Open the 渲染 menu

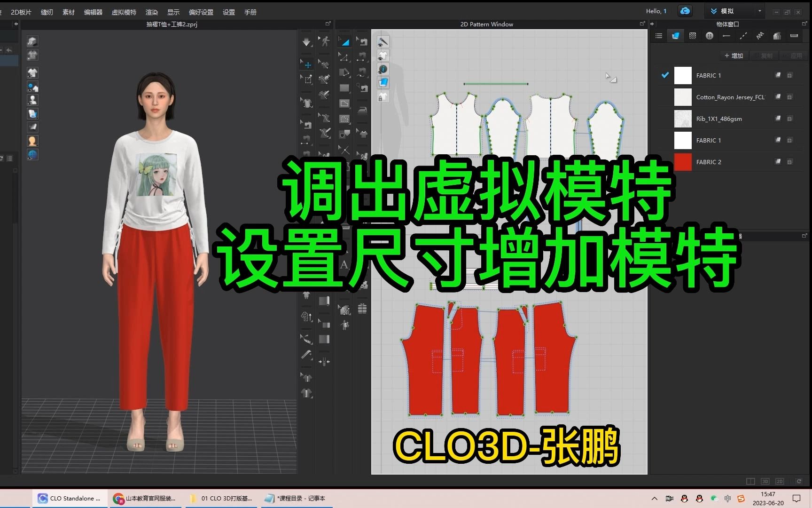(x=152, y=12)
